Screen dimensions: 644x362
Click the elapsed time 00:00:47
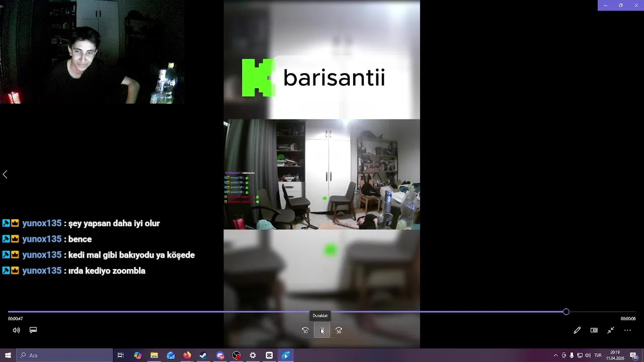pyautogui.click(x=15, y=319)
